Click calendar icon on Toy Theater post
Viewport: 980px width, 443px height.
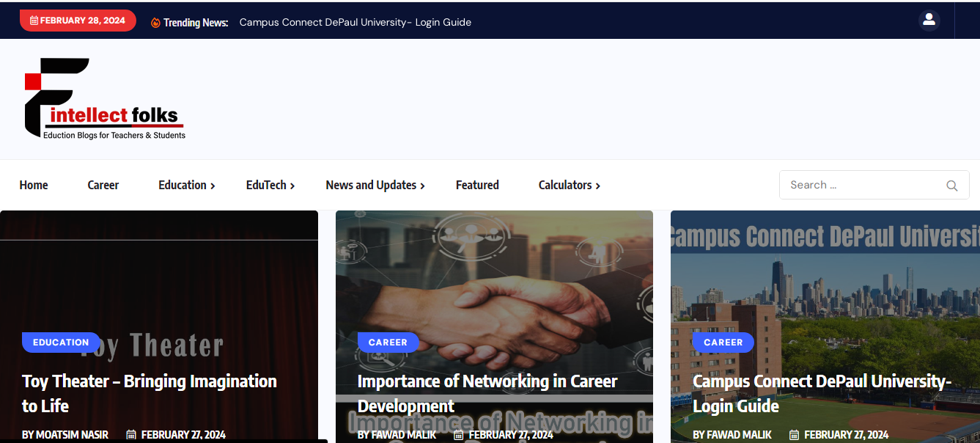131,435
